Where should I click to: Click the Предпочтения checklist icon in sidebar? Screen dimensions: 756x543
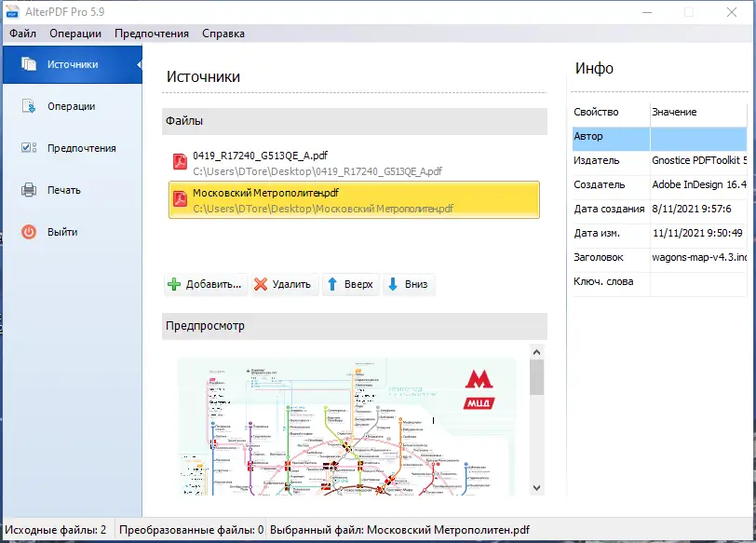click(x=29, y=147)
